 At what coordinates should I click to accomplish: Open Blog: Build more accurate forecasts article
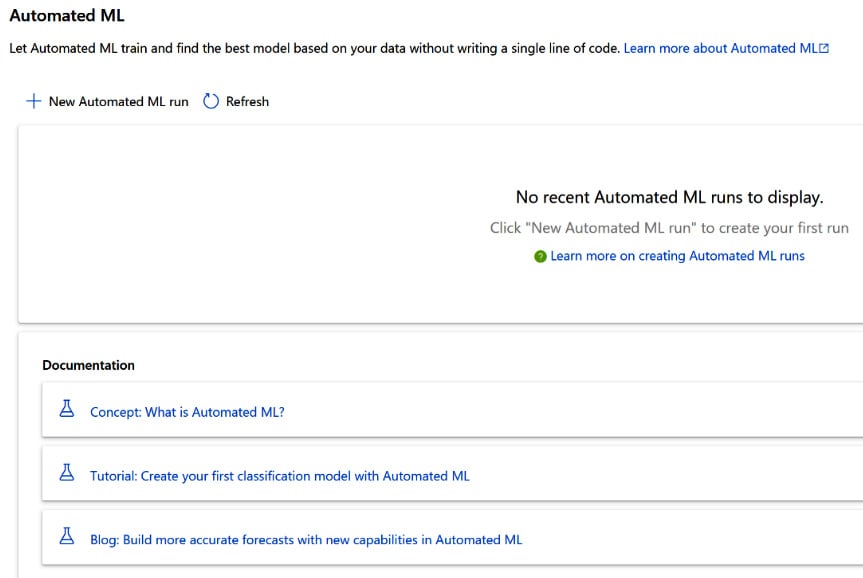click(306, 540)
